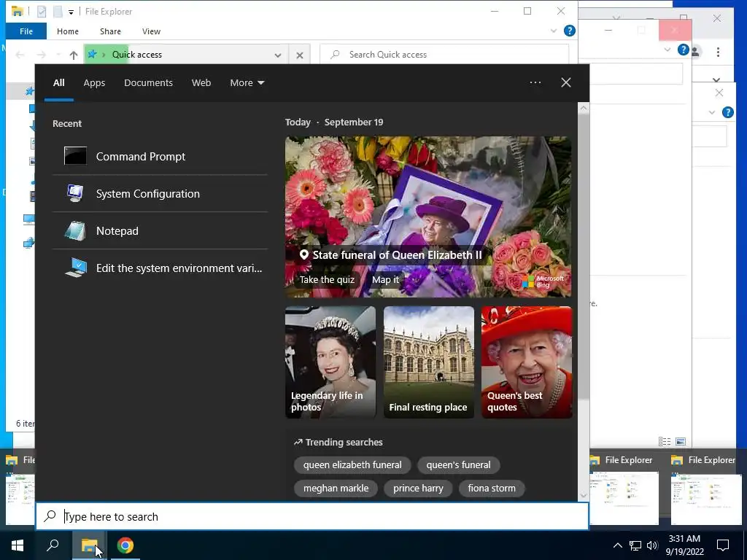
Task: Click the Take the quiz button
Action: pyautogui.click(x=327, y=279)
